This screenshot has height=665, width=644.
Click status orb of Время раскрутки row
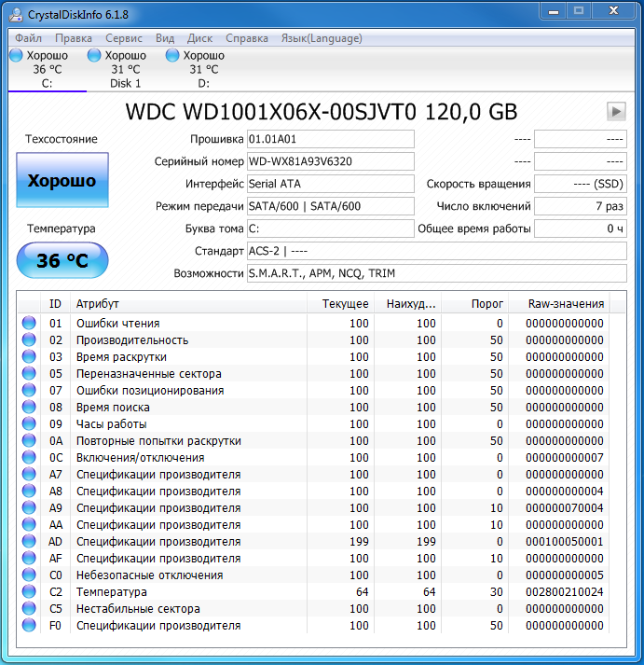pos(29,356)
